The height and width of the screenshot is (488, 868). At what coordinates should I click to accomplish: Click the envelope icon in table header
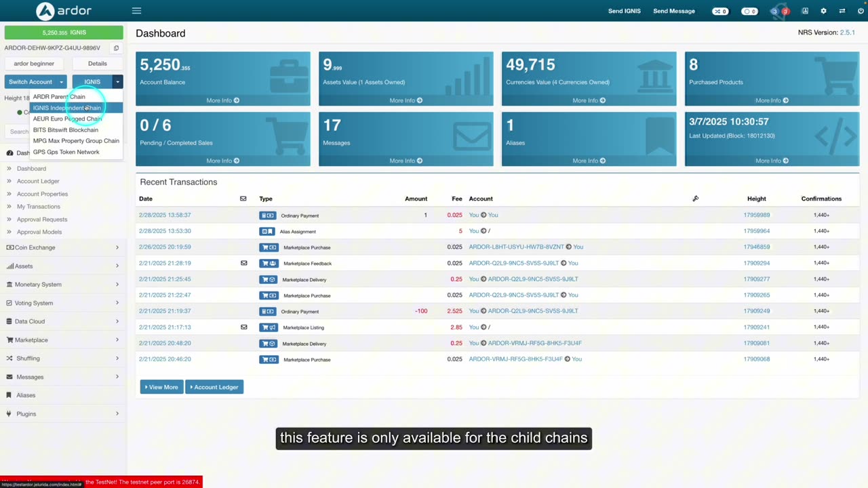coord(243,199)
